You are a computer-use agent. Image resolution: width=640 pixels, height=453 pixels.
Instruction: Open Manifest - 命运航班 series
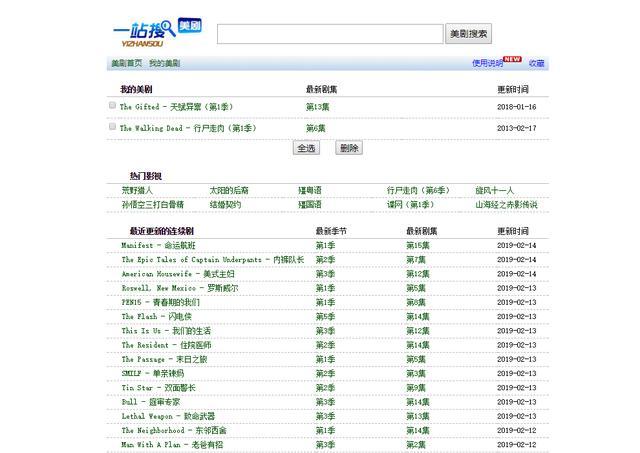[x=158, y=245]
